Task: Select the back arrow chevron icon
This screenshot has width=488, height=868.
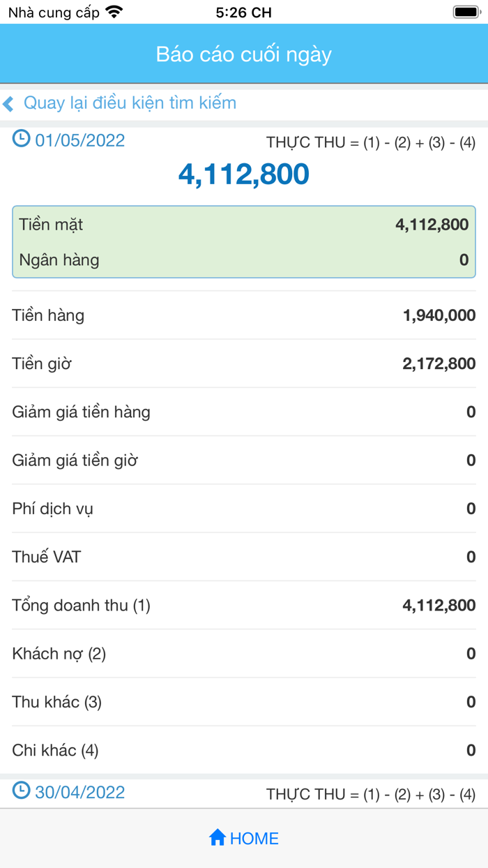Action: 9,102
